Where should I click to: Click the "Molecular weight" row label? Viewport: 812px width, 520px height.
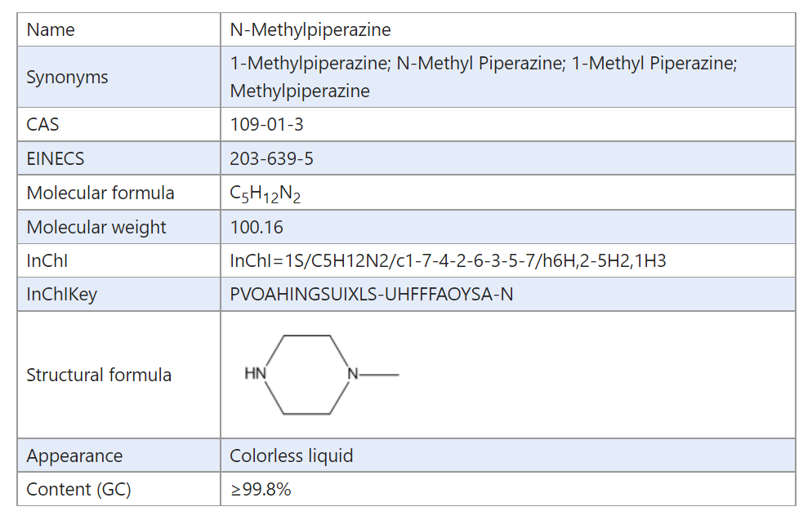click(x=96, y=228)
